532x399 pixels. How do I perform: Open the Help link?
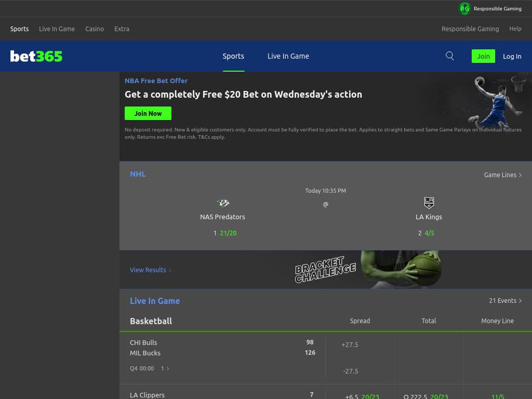pos(515,29)
